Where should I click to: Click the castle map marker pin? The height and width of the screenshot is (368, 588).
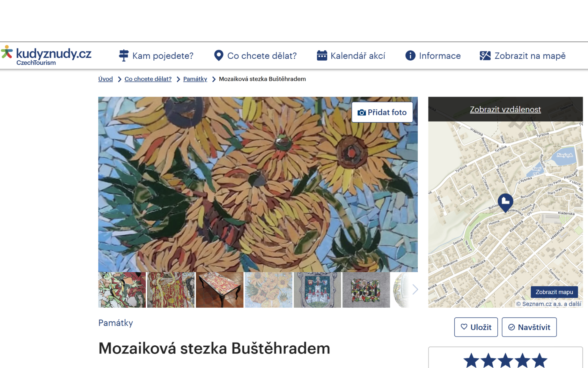(x=505, y=203)
